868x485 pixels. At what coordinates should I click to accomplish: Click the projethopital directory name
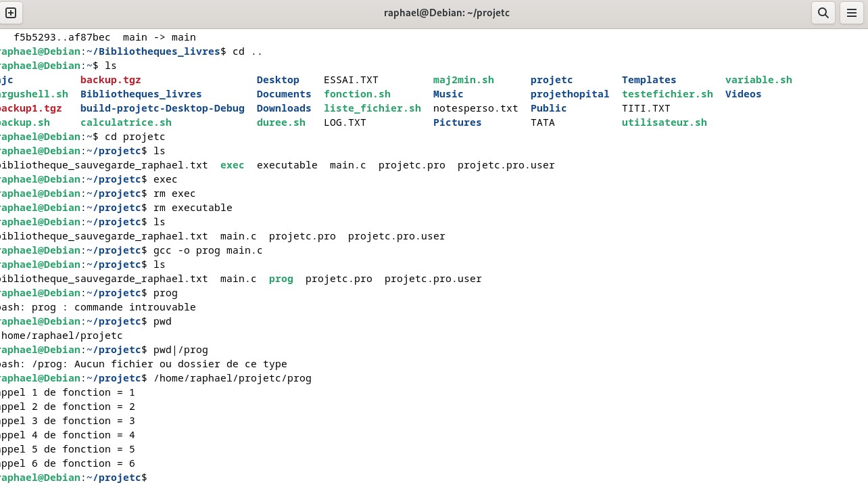click(x=569, y=94)
